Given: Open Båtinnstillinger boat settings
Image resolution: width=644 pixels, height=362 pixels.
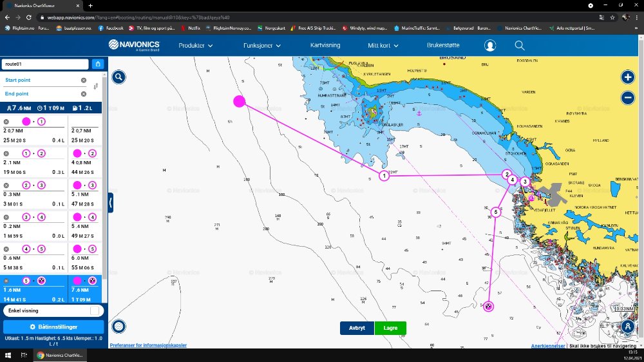Looking at the screenshot, I should [x=53, y=327].
